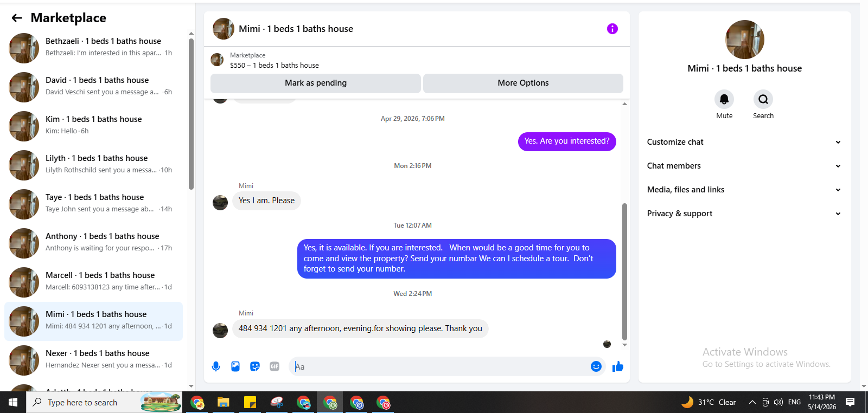Mute this conversation with bell icon
The width and height of the screenshot is (868, 413).
point(724,99)
